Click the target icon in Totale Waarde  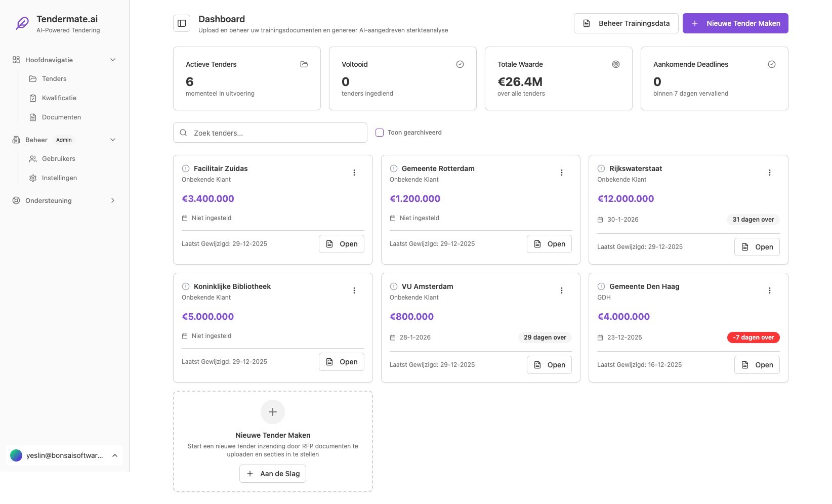coord(616,64)
